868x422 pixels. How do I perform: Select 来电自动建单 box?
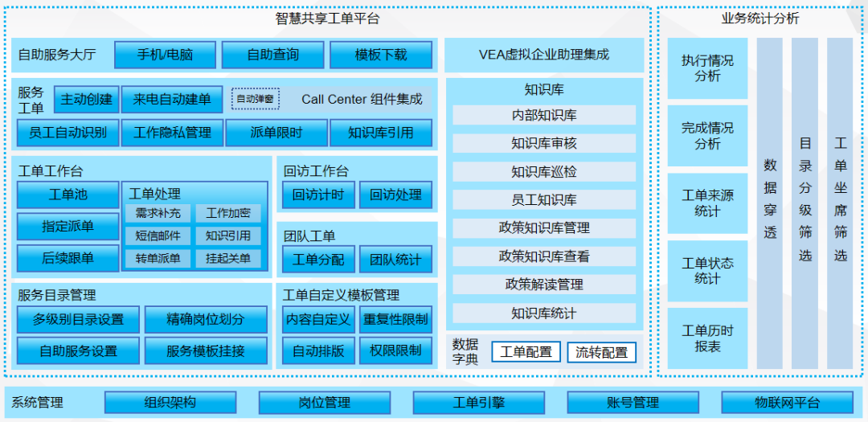coord(172,100)
